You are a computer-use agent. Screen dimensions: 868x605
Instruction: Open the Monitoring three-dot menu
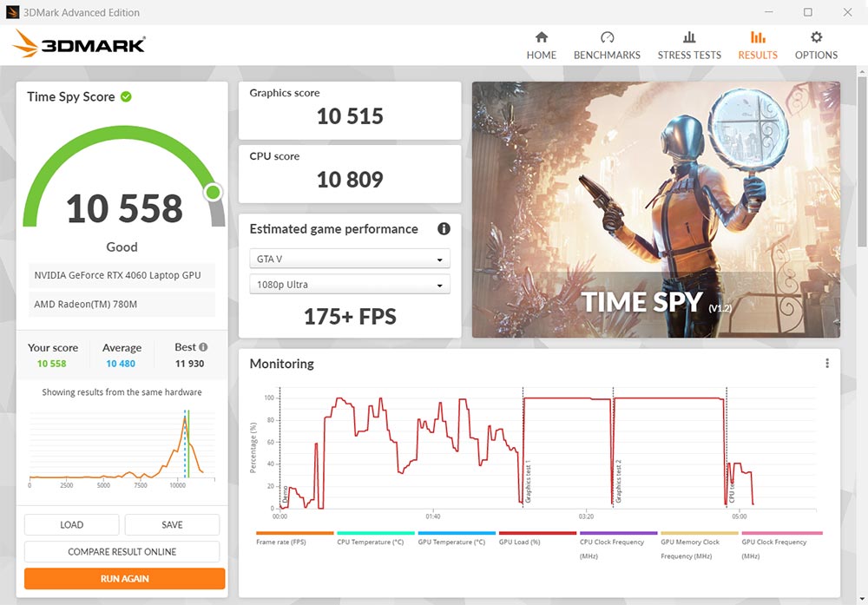pyautogui.click(x=827, y=364)
